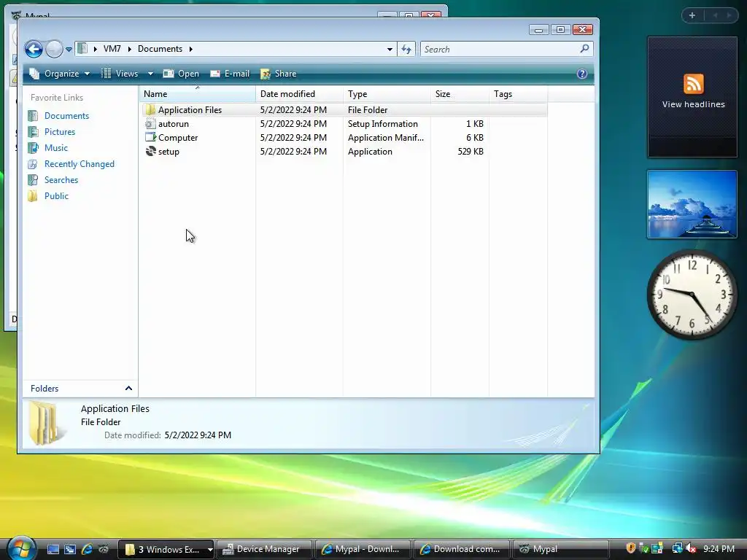
Task: Sort by Size column header
Action: point(460,94)
